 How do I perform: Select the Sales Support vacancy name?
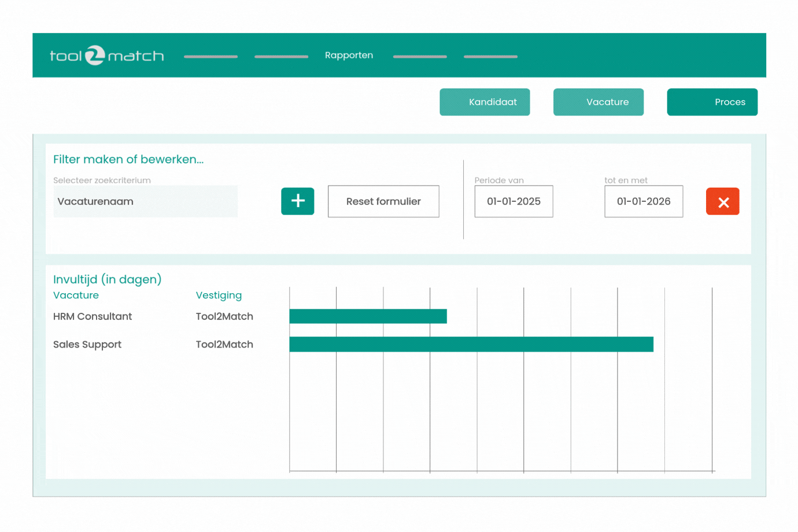click(87, 345)
